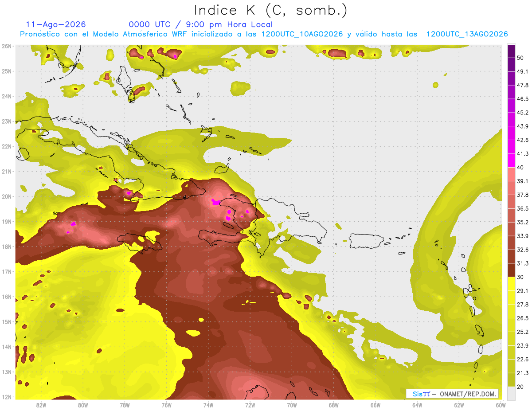Click the 22N latitude axis label
Screen dimensions: 532x411
6,146
